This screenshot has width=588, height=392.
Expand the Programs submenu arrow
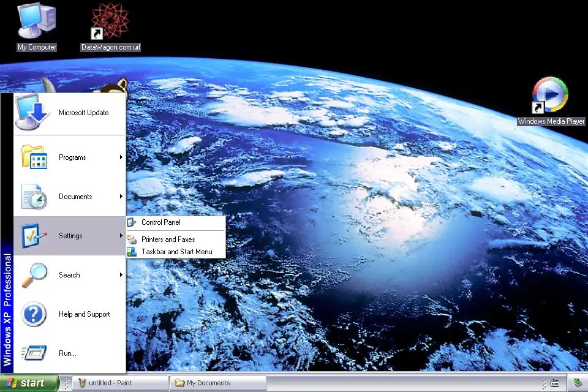pos(121,157)
